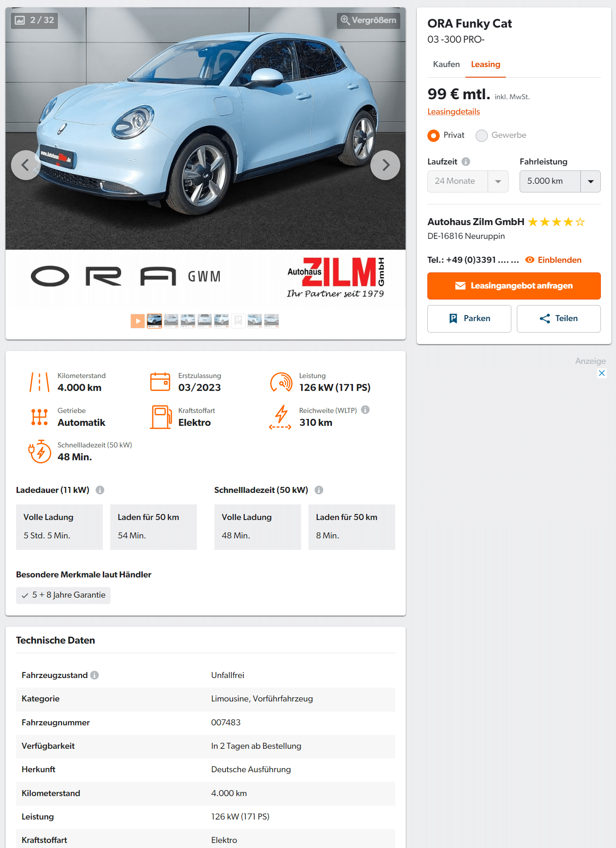Open the Laufzeit 24 Monate dropdown
Image resolution: width=616 pixels, height=848 pixels.
point(468,181)
